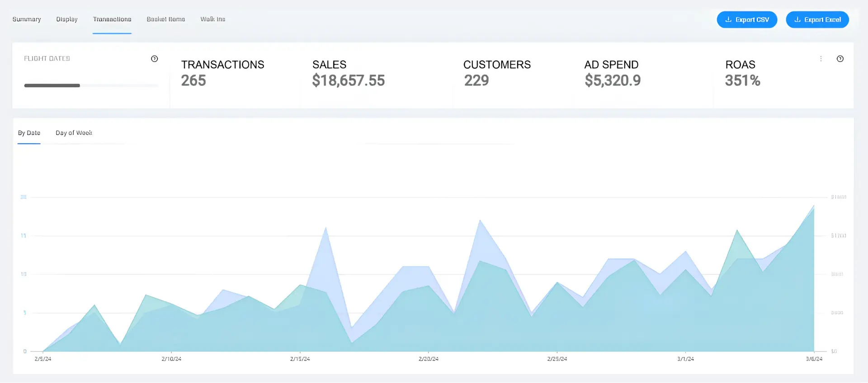Open the metrics three-dot options menu
The width and height of the screenshot is (868, 383).
click(821, 59)
